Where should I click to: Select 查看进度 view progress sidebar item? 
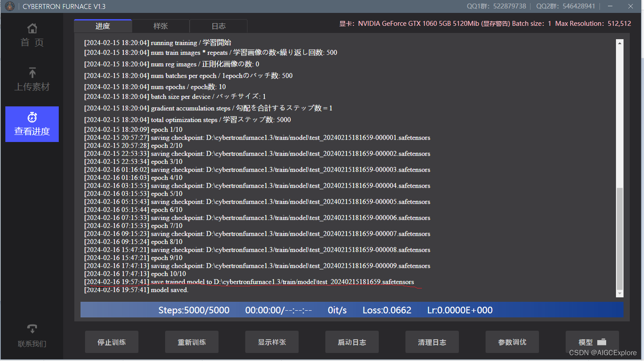pyautogui.click(x=32, y=124)
